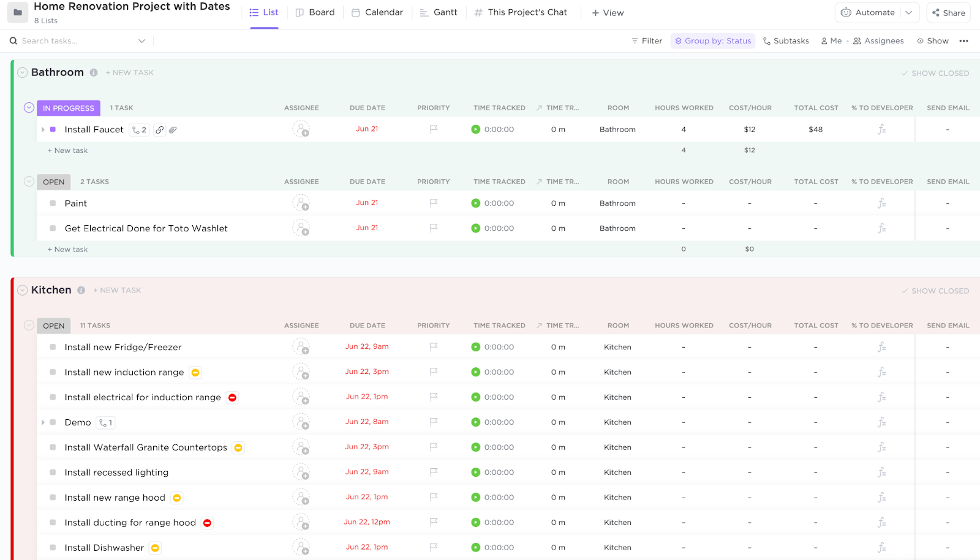
Task: Assign a person to Install new Fridge/Freezer
Action: (x=301, y=347)
